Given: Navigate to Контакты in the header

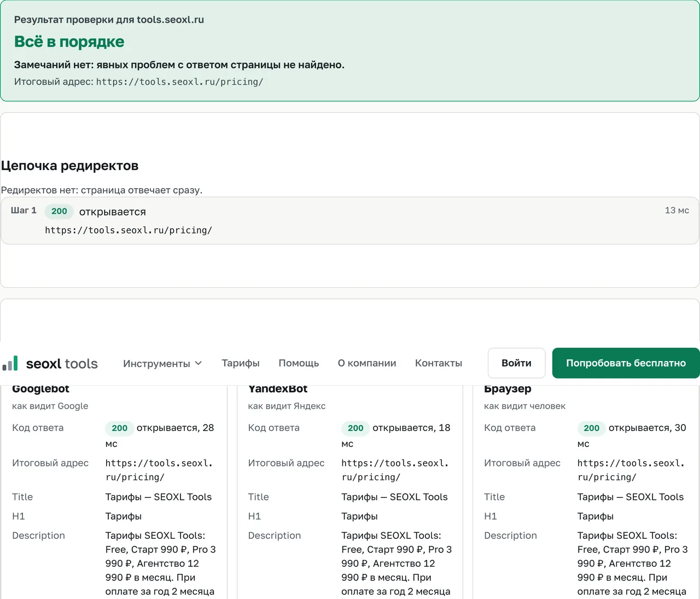Looking at the screenshot, I should [439, 363].
